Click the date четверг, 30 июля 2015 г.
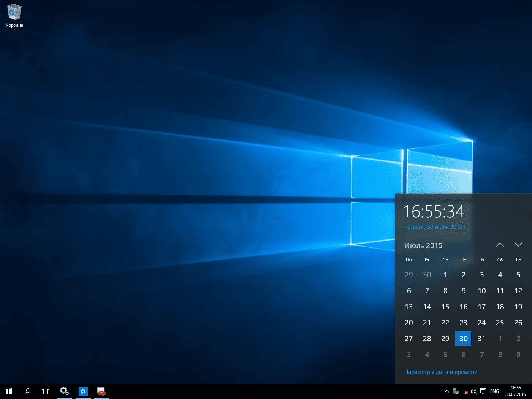The height and width of the screenshot is (399, 532). coord(436,227)
